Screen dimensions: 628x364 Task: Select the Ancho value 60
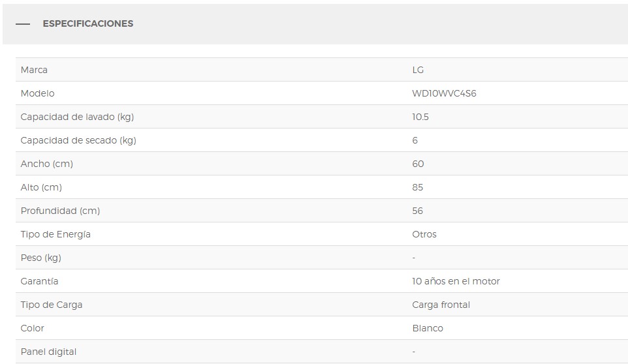click(418, 164)
